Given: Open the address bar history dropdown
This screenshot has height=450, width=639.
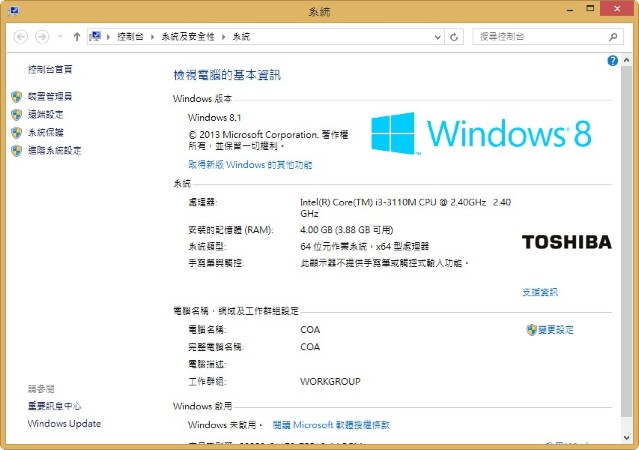Looking at the screenshot, I should click(x=437, y=37).
